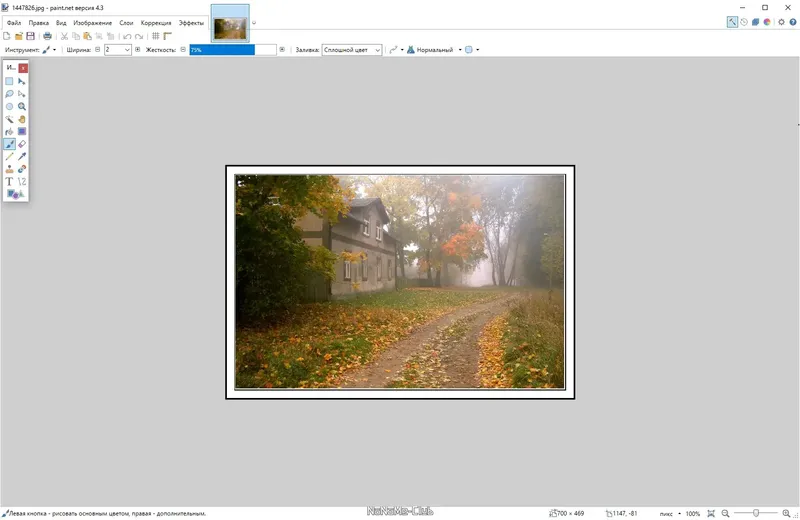This screenshot has height=520, width=800.
Task: Toggle the rulers display
Action: [x=167, y=36]
